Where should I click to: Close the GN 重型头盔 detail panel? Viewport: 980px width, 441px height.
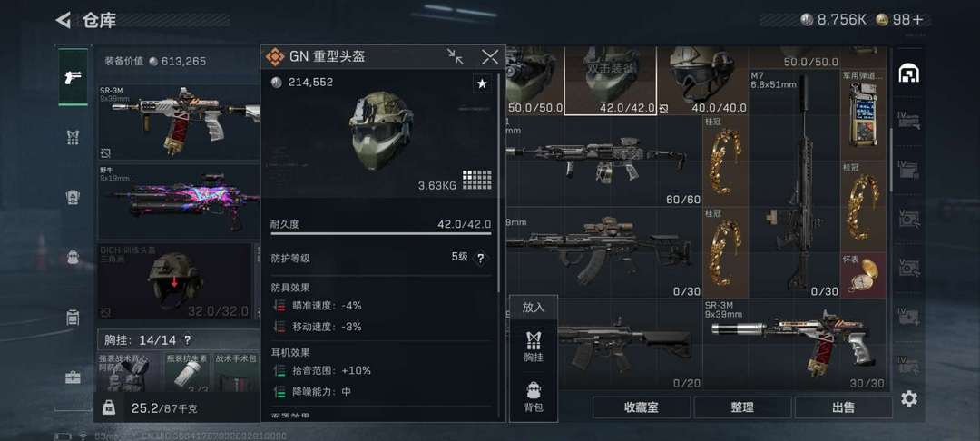pos(490,57)
